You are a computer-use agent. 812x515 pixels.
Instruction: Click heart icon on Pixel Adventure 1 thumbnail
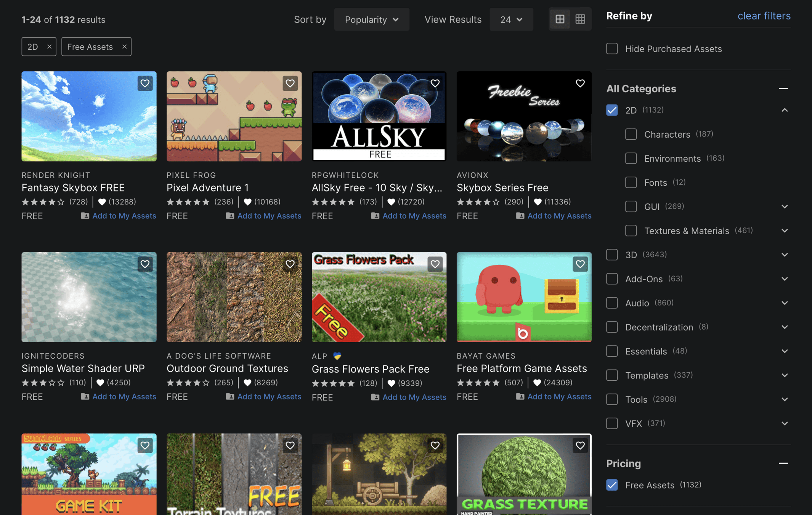(290, 83)
